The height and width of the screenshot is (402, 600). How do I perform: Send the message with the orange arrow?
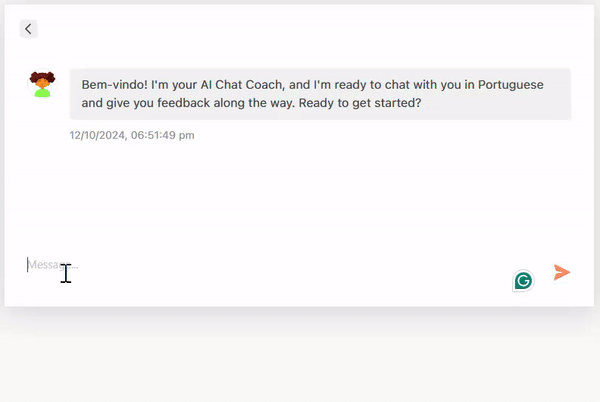(x=562, y=272)
